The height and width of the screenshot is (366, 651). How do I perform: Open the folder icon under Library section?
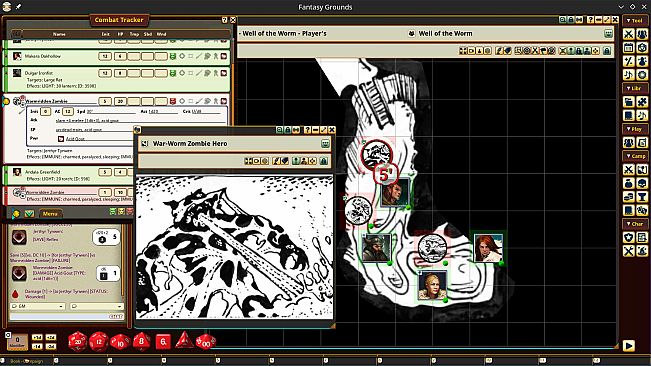coord(629,102)
